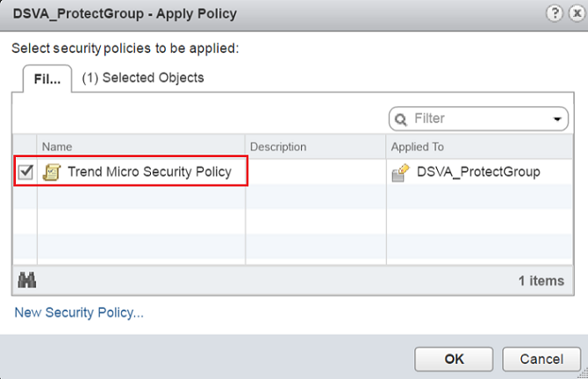Click the DSVA_ProtectGroup security group icon

[x=400, y=172]
